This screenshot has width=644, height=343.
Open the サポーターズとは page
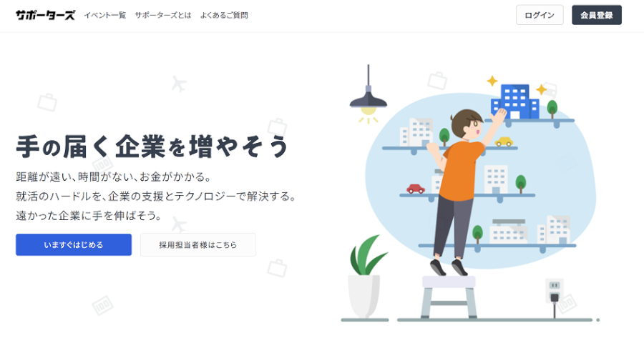point(163,15)
